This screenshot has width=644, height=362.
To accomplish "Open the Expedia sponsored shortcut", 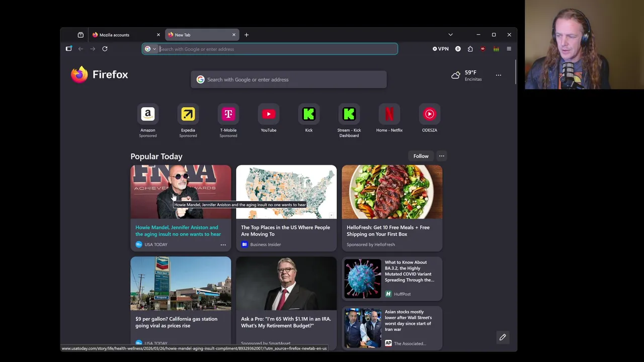I will [x=188, y=121].
